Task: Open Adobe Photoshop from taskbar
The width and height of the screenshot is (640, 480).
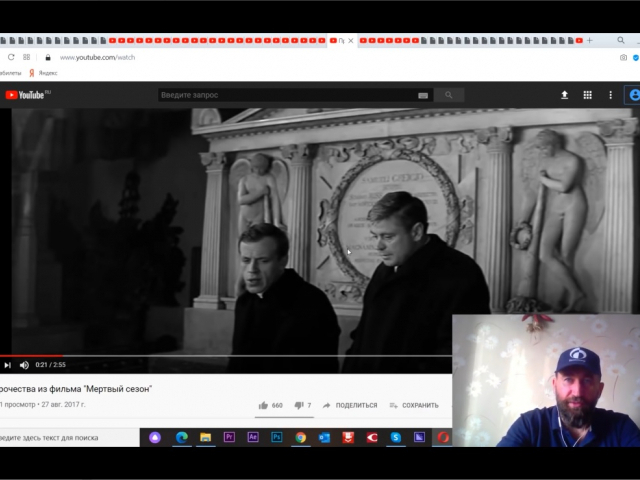Action: [x=276, y=438]
